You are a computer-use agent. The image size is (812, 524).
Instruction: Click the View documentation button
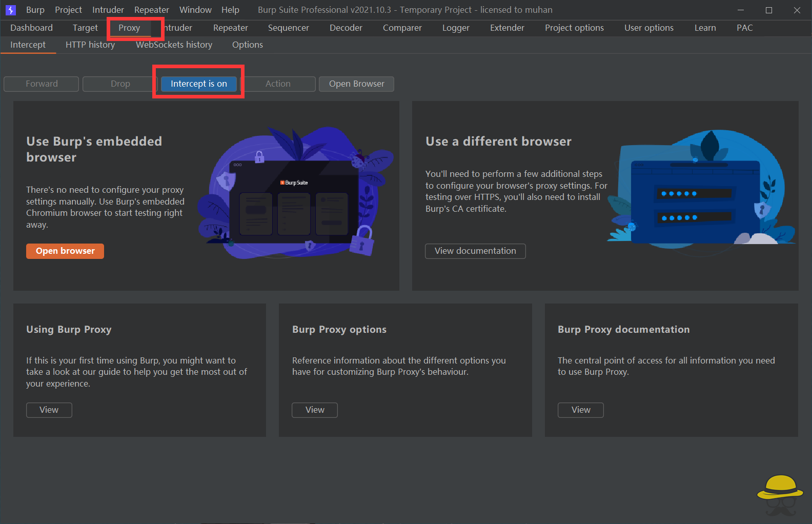[x=475, y=251]
